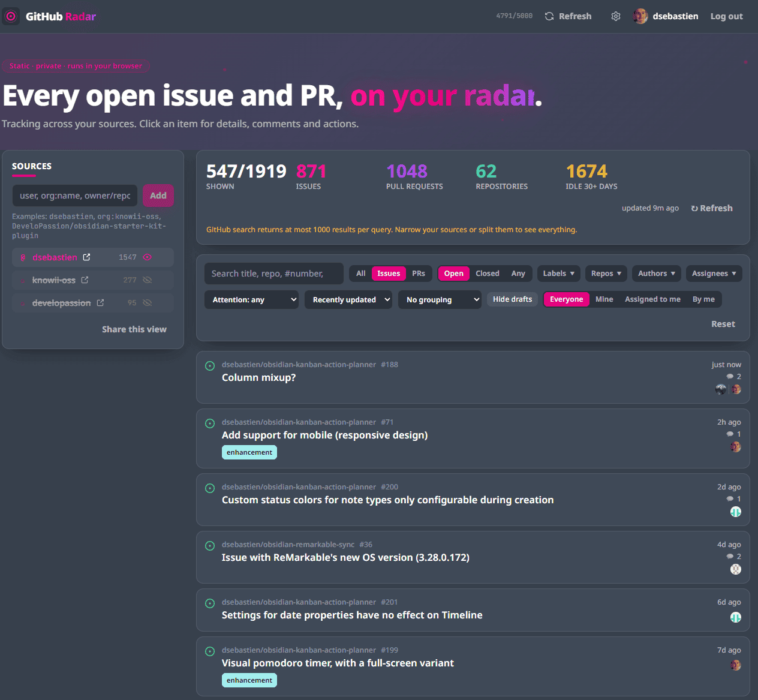Screen dimensions: 758x700
Task: Select Assigned to me filter
Action: pyautogui.click(x=652, y=299)
